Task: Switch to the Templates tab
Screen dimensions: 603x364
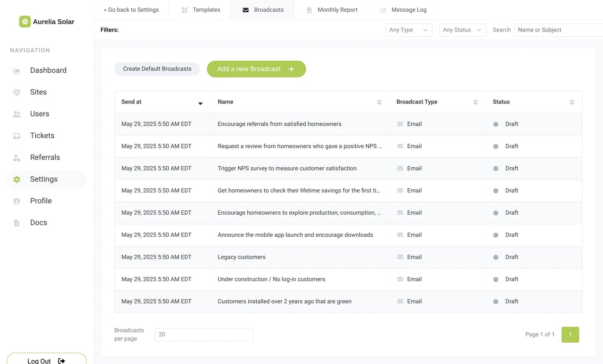Action: (200, 10)
